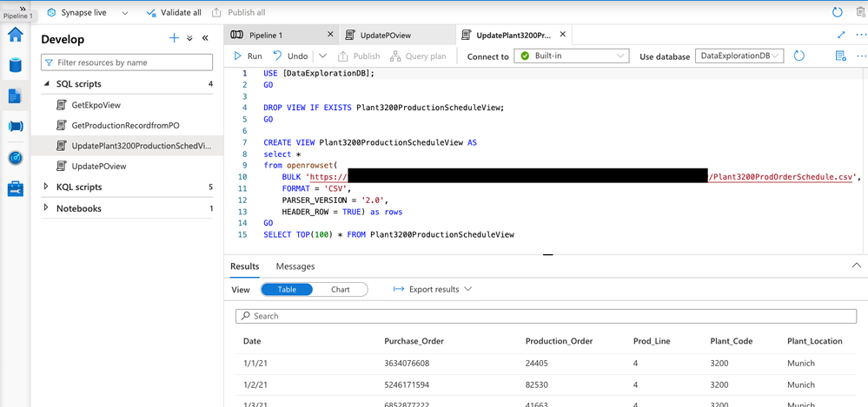
Task: Click the Plant3200ProdOrderSchedule.csv link in code
Action: coord(784,177)
